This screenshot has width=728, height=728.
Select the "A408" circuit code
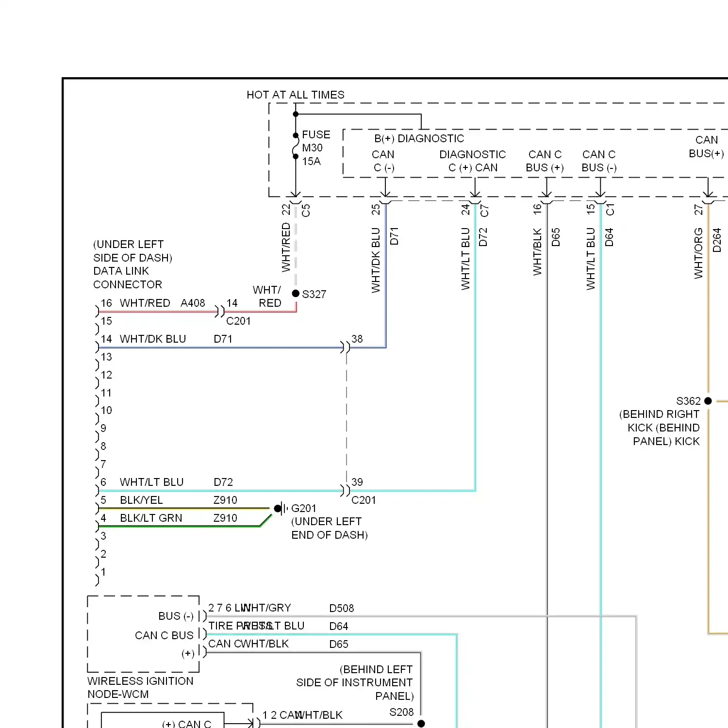[193, 303]
